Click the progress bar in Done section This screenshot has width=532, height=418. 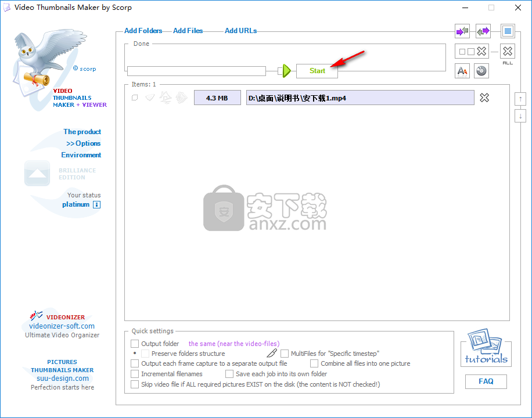pyautogui.click(x=196, y=71)
